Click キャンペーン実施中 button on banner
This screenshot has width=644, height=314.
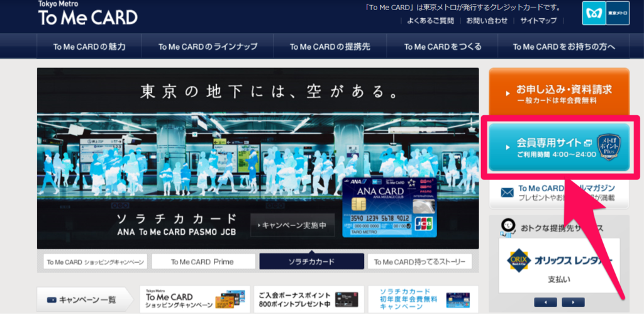(292, 225)
